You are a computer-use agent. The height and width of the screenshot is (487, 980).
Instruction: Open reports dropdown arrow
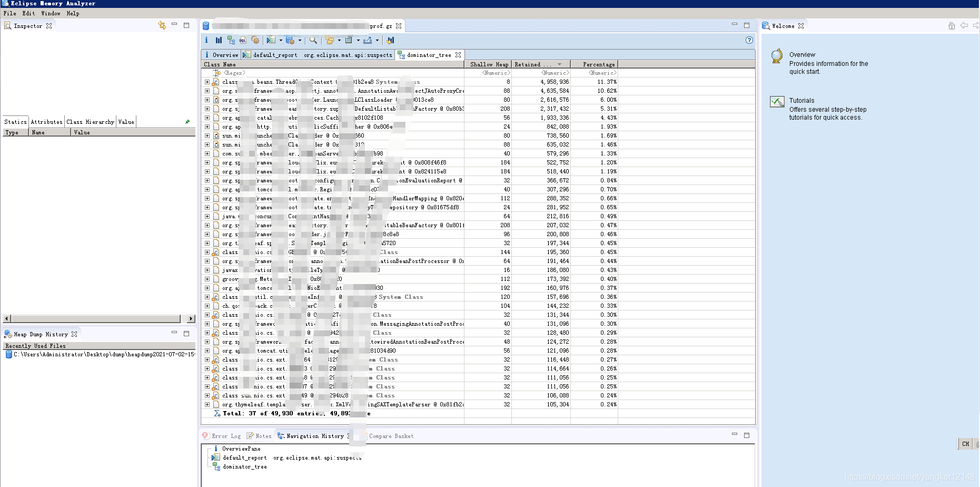tap(281, 40)
